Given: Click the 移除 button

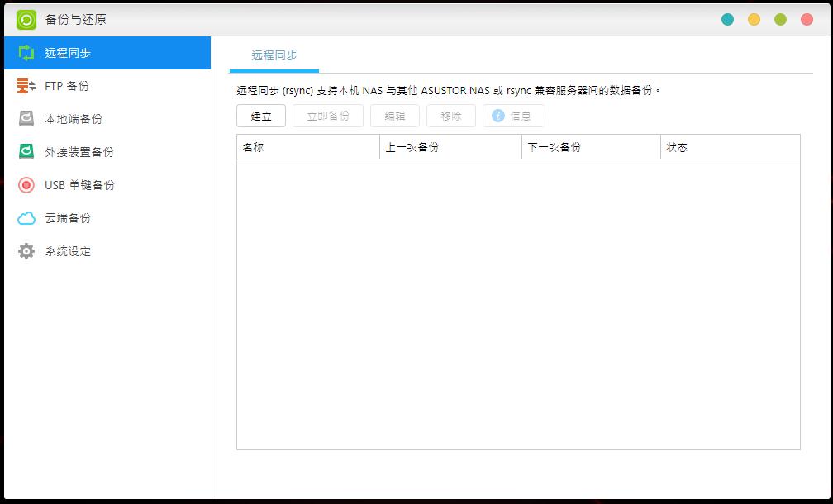Looking at the screenshot, I should pyautogui.click(x=450, y=116).
